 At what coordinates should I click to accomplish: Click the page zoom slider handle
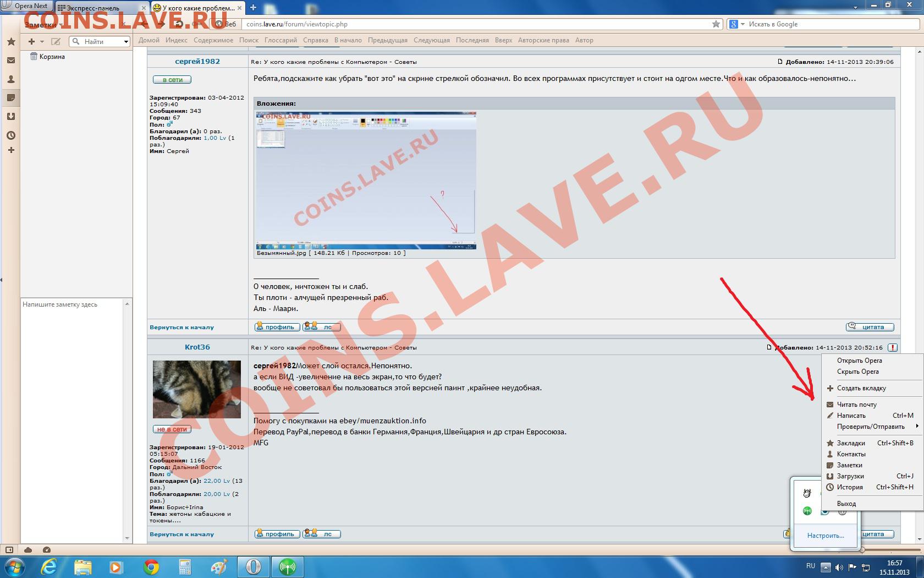click(x=862, y=549)
